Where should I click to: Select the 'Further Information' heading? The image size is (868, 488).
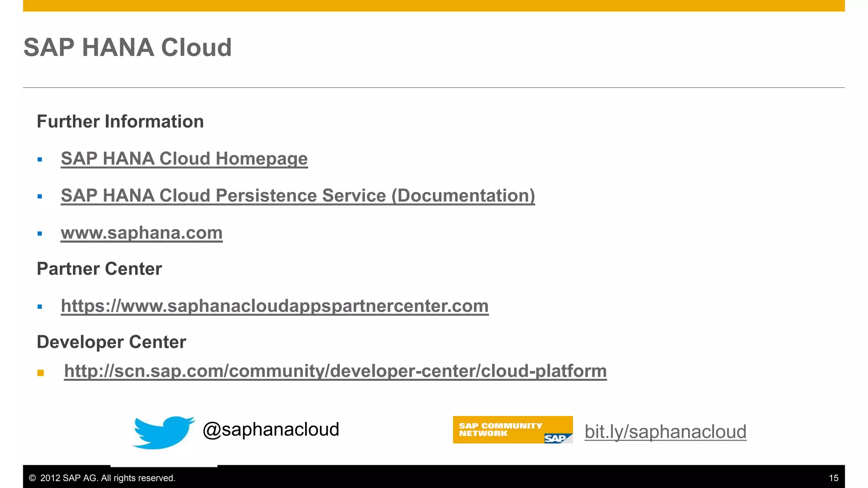coord(120,122)
